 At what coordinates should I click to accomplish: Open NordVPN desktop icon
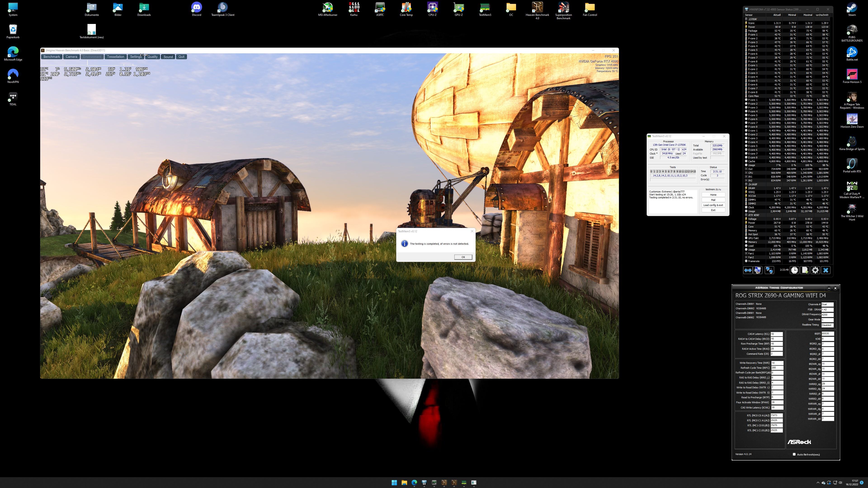[13, 76]
